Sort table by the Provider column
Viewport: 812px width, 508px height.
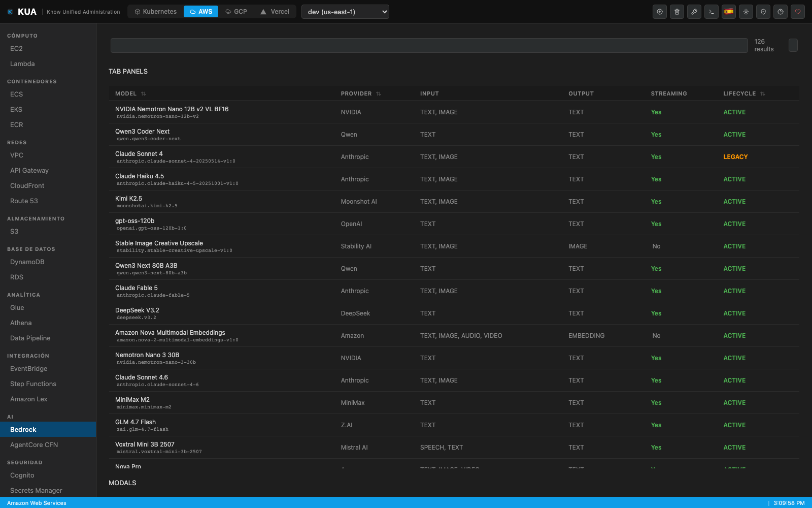click(x=361, y=94)
